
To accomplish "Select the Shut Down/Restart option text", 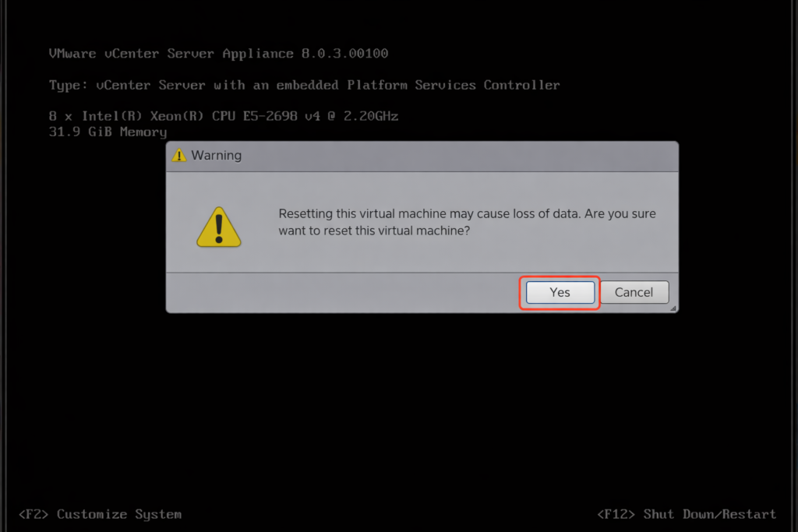I will (710, 514).
